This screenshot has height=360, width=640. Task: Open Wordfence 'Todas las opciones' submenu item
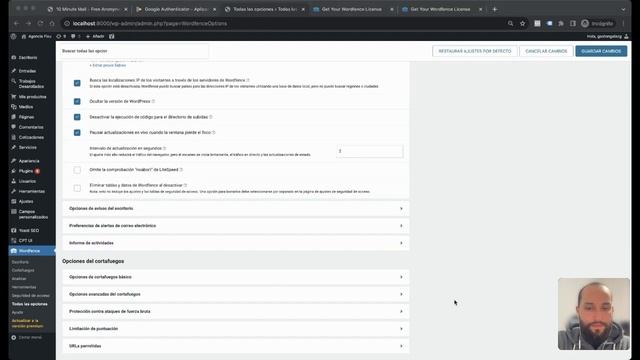(x=29, y=304)
